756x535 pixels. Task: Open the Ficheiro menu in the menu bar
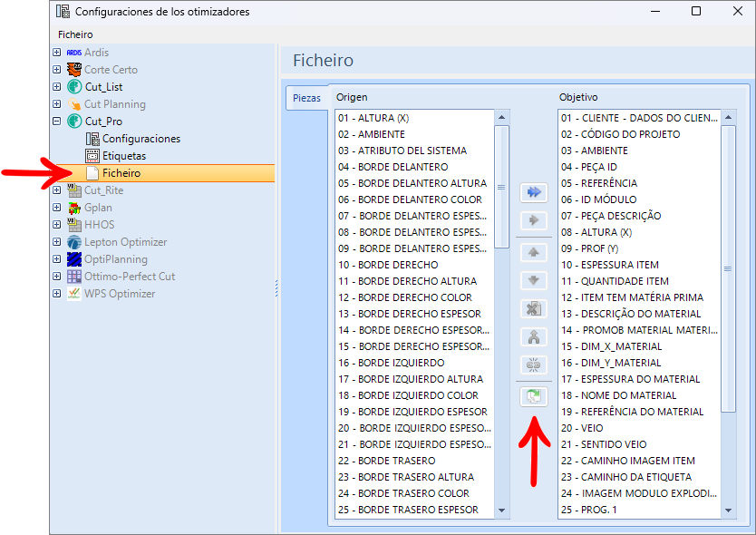click(x=75, y=34)
